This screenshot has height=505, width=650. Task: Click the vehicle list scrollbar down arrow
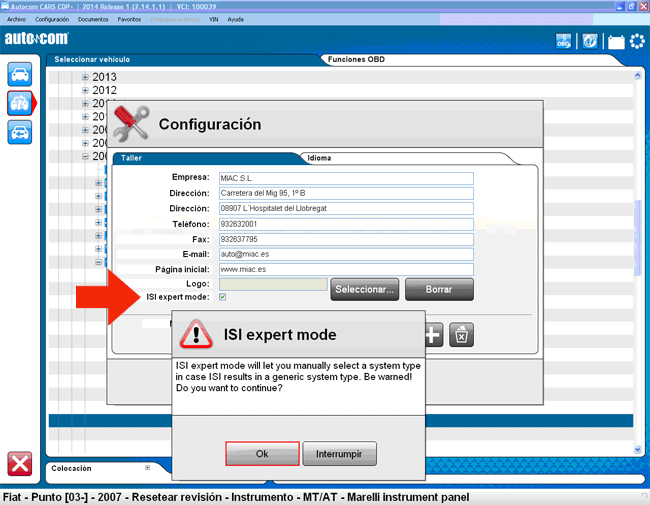(x=638, y=449)
